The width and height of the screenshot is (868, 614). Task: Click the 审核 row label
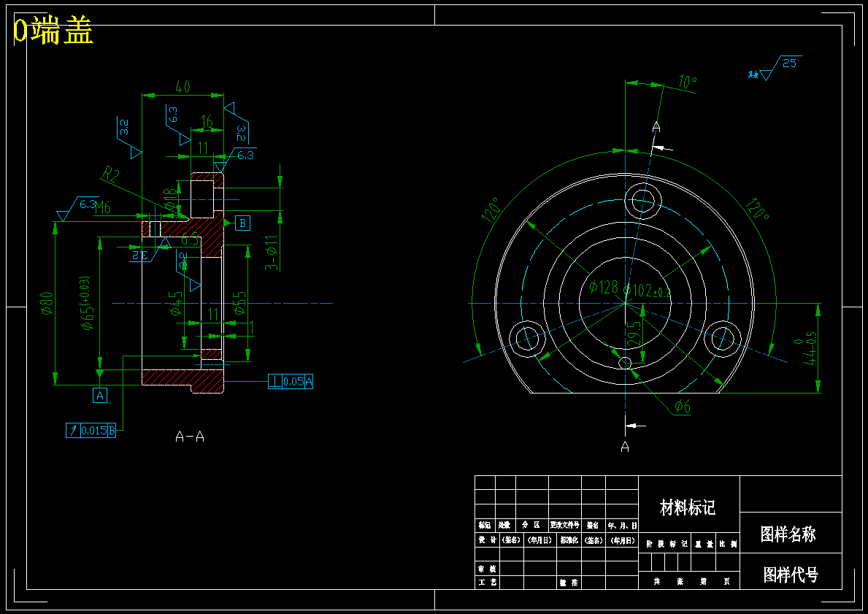pyautogui.click(x=487, y=569)
